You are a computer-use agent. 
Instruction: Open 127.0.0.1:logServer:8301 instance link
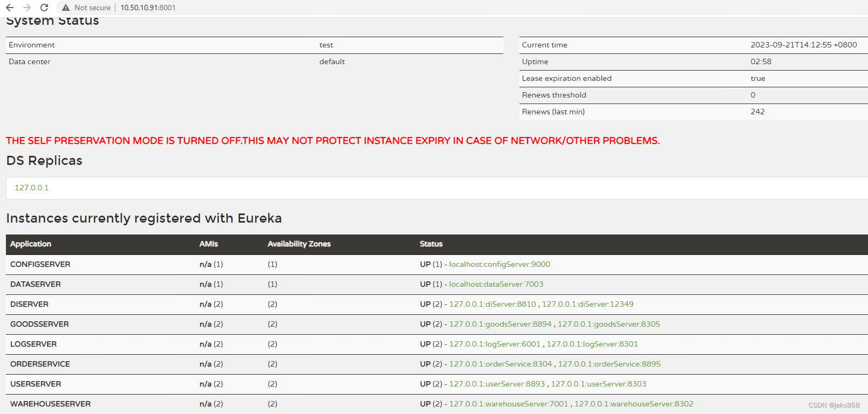click(592, 344)
